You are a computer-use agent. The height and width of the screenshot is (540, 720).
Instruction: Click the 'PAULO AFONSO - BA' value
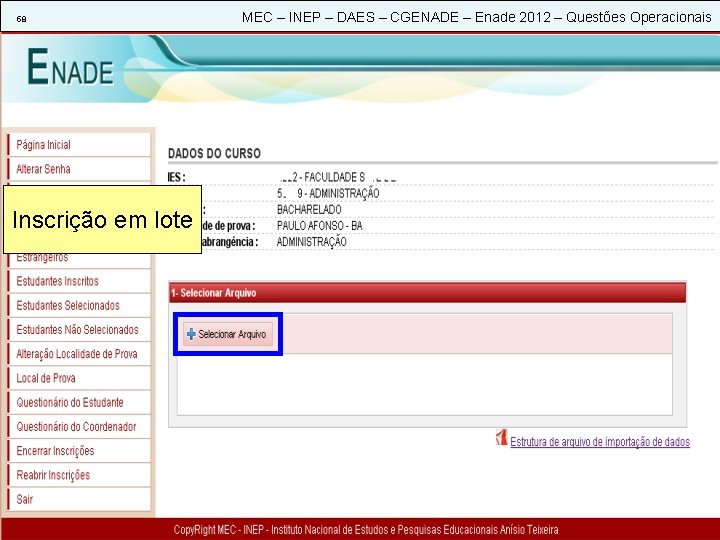[320, 226]
